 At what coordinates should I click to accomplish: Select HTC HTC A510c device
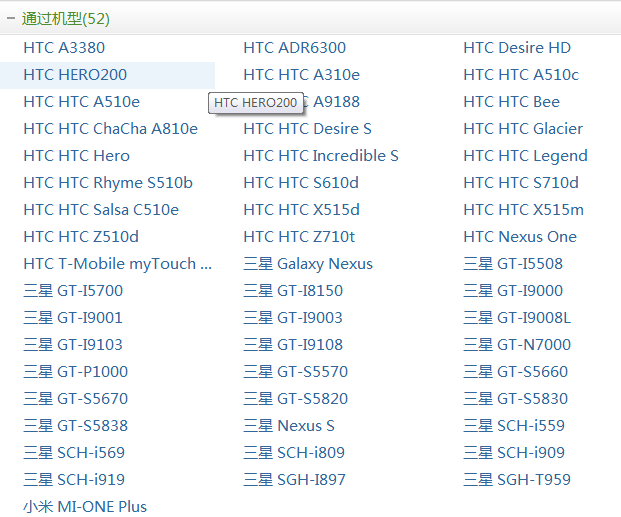pyautogui.click(x=521, y=75)
